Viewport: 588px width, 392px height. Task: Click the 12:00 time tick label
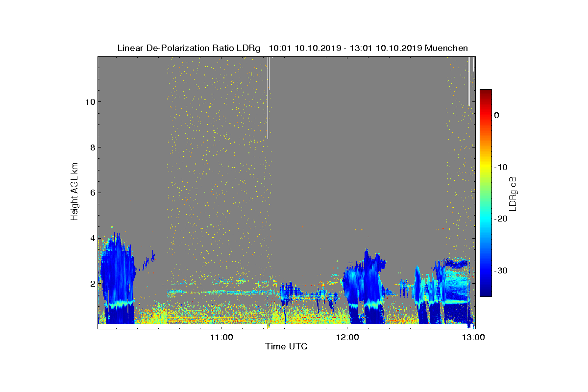tap(347, 337)
